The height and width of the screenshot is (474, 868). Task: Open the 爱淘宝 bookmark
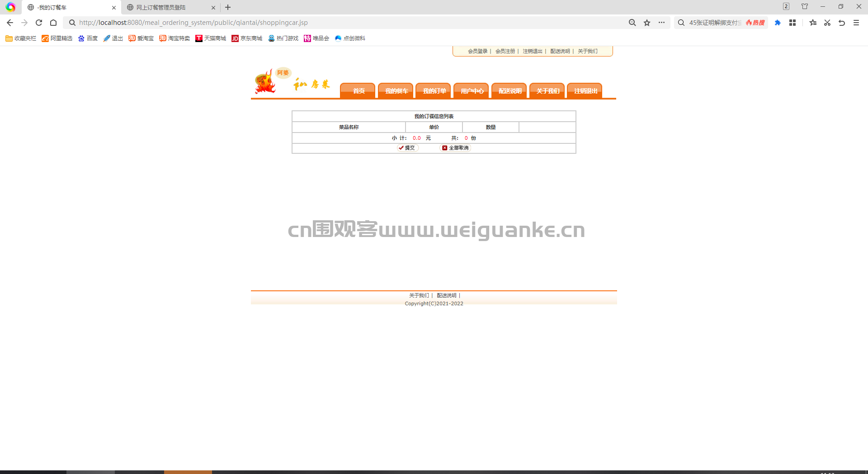click(x=141, y=38)
